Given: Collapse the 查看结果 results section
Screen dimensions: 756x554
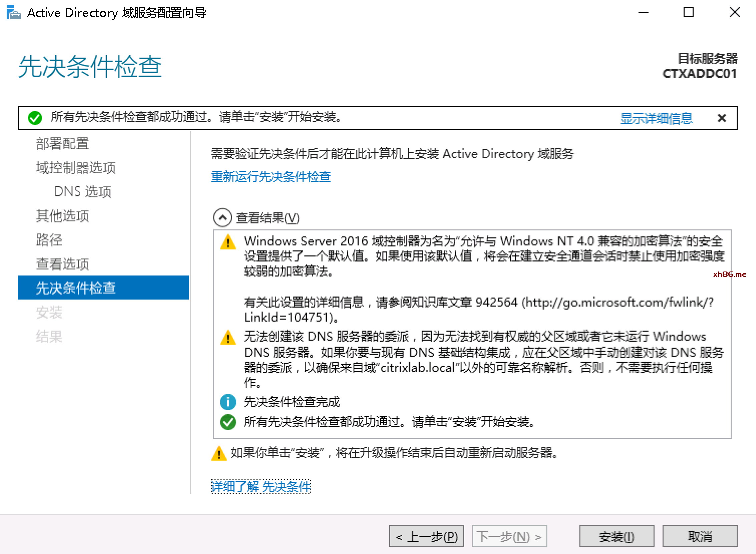Looking at the screenshot, I should click(x=222, y=218).
